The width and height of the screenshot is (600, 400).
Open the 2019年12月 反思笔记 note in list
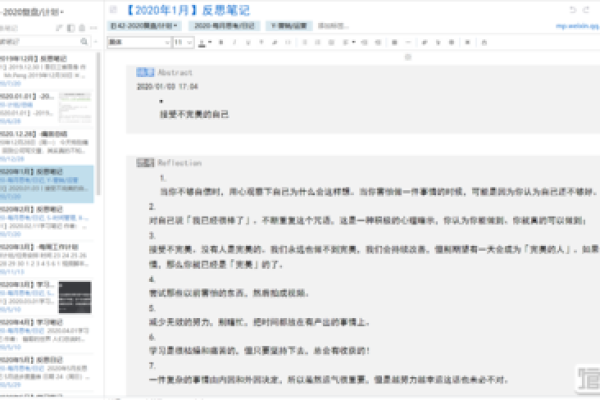pos(47,70)
